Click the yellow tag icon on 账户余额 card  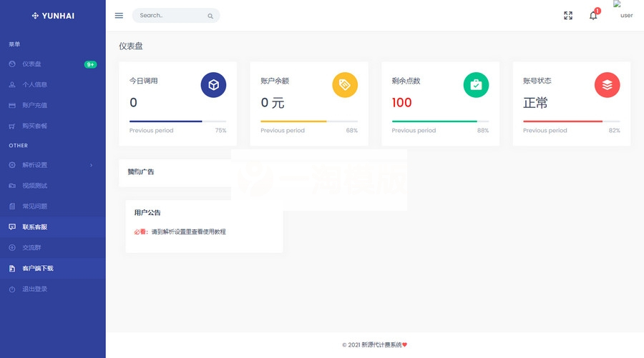pos(345,85)
